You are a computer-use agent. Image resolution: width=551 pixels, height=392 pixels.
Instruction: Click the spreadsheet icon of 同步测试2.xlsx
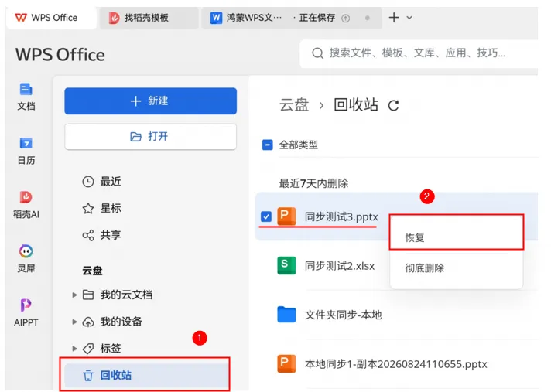[286, 265]
